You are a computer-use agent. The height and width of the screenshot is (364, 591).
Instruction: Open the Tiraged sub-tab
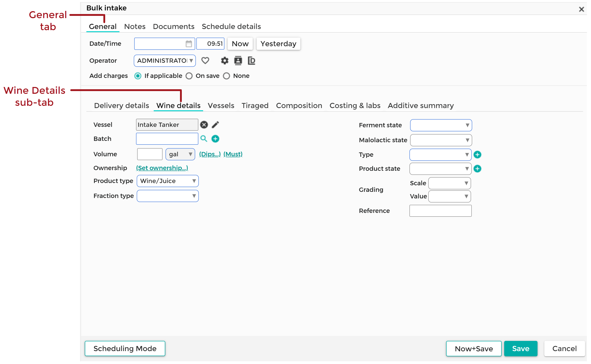pyautogui.click(x=255, y=106)
